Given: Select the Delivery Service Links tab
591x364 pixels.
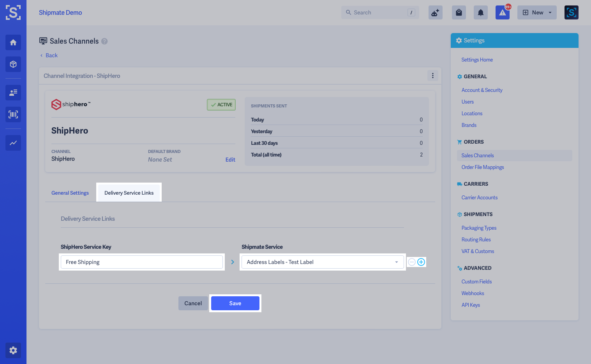Looking at the screenshot, I should tap(129, 193).
